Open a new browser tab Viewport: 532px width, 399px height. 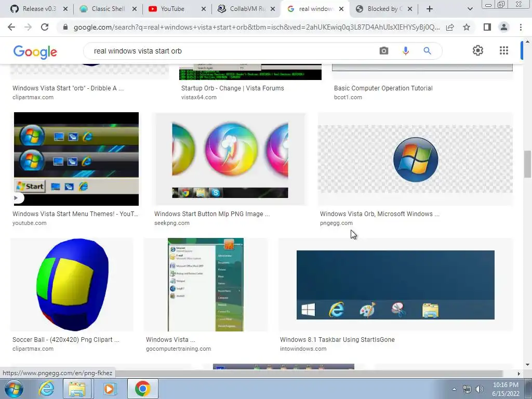(430, 9)
